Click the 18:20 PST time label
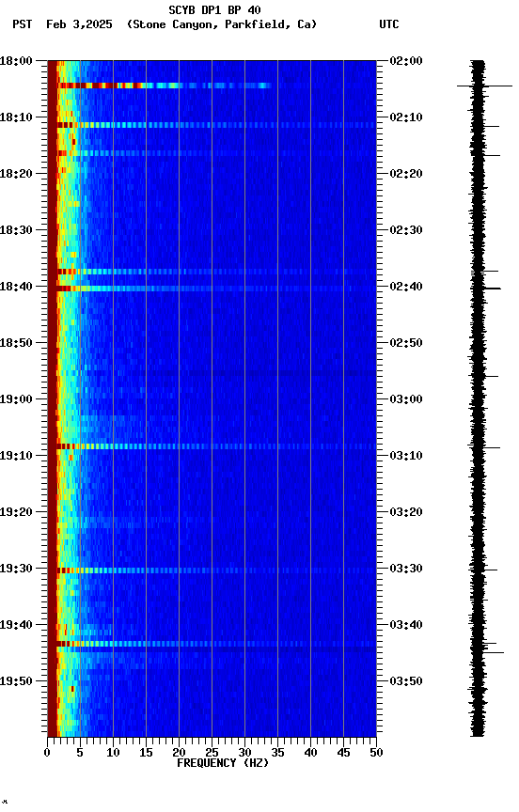 (x=16, y=174)
